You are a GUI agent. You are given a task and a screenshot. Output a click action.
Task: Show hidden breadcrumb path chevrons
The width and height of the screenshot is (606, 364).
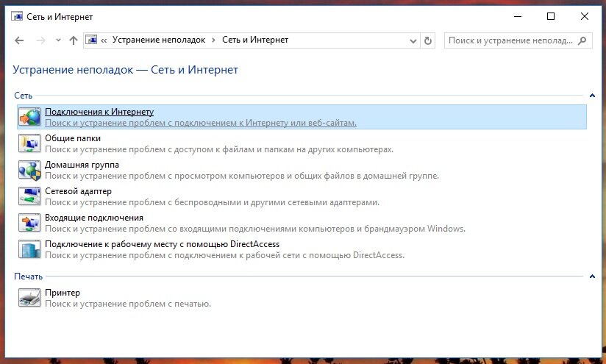tap(104, 40)
